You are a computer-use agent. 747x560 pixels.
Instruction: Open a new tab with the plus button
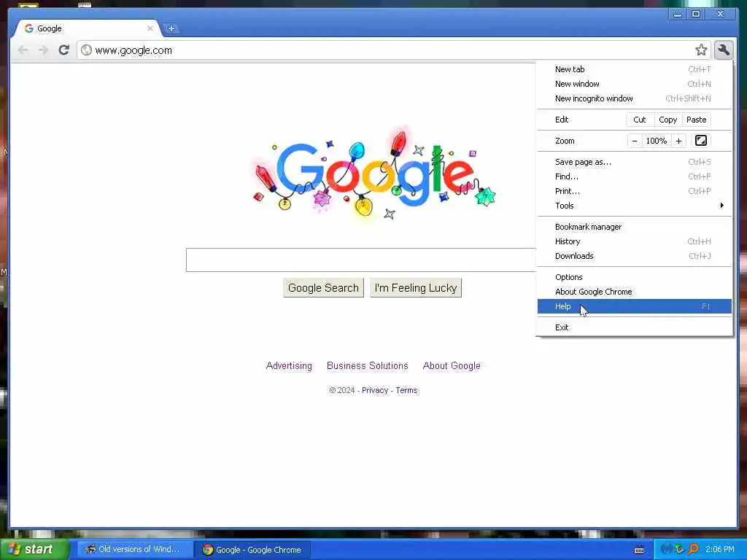coord(171,28)
